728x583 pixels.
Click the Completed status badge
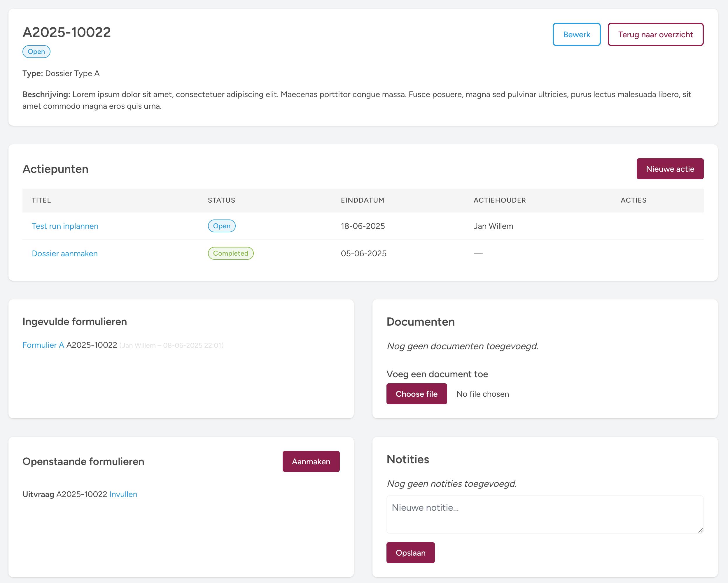tap(230, 253)
